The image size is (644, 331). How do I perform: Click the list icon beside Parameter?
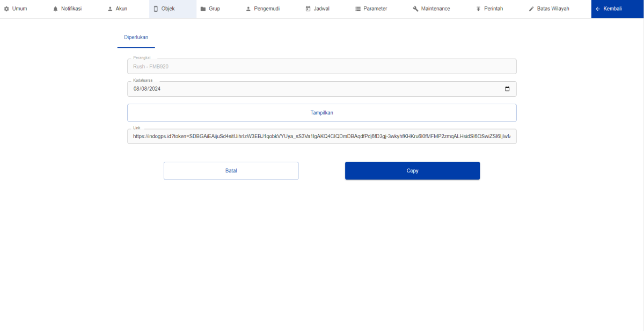point(358,9)
